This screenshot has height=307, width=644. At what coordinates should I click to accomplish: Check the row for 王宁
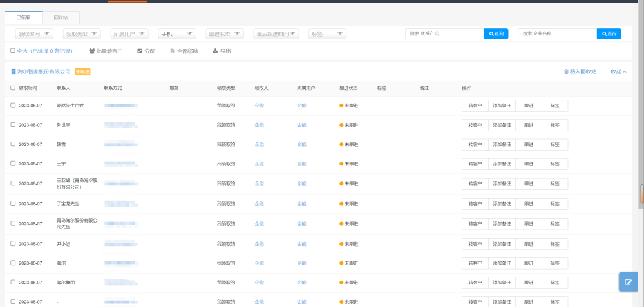tap(13, 163)
